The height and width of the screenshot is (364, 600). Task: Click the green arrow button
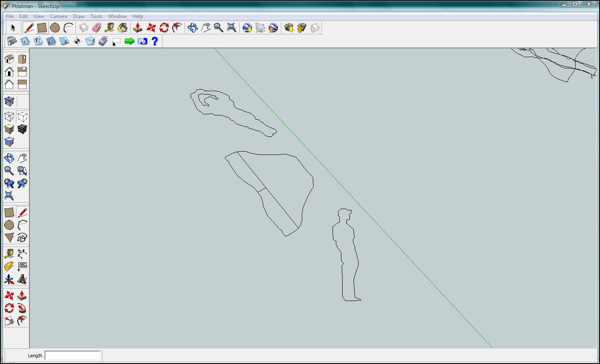129,41
